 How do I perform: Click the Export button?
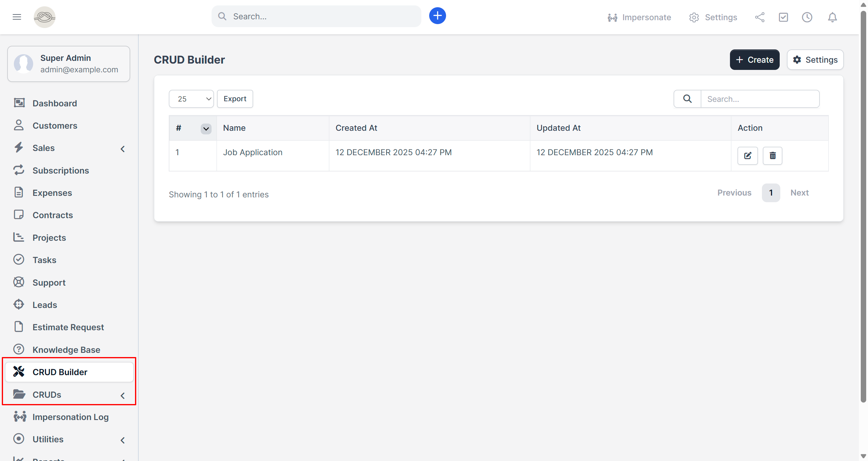coord(235,99)
